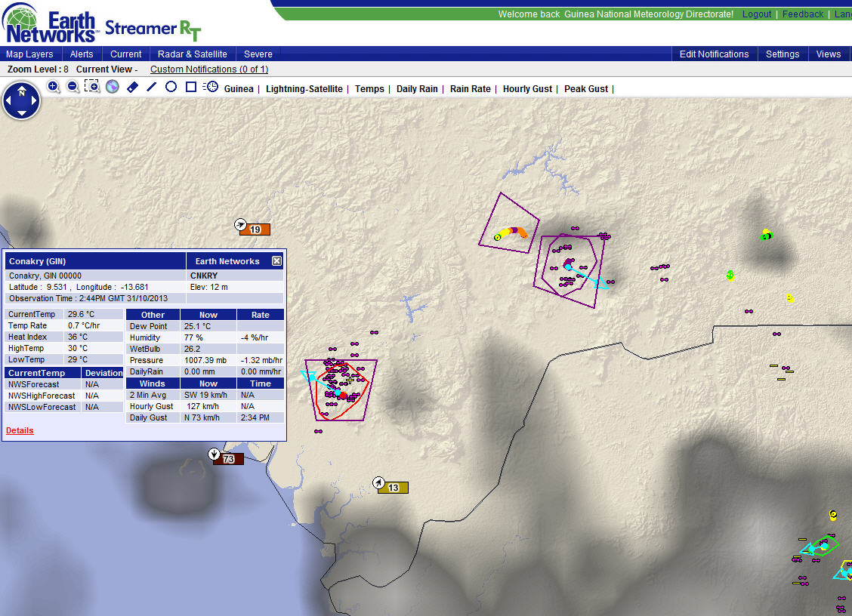This screenshot has height=616, width=852.
Task: Click the Welcome back Guinea National Meteorology Directorate text
Action: pos(616,14)
